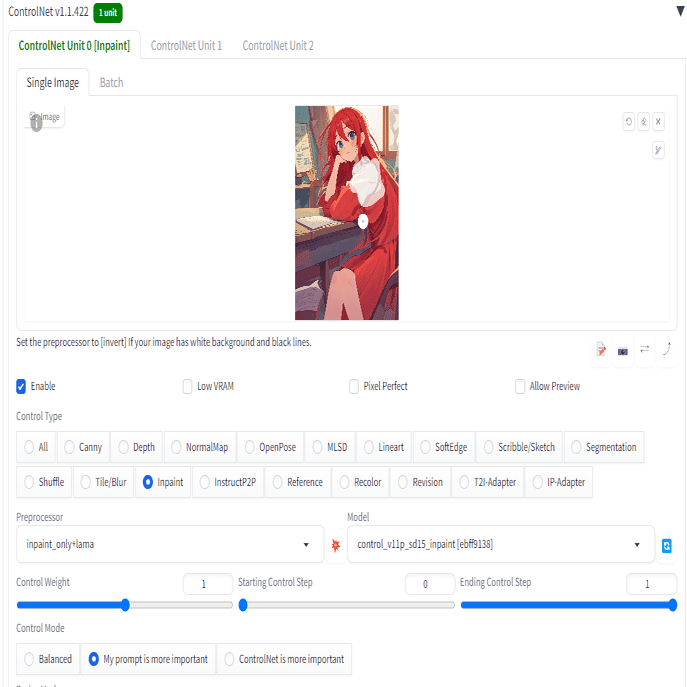The height and width of the screenshot is (687, 687).
Task: Pick SoftEdge control type
Action: click(444, 447)
